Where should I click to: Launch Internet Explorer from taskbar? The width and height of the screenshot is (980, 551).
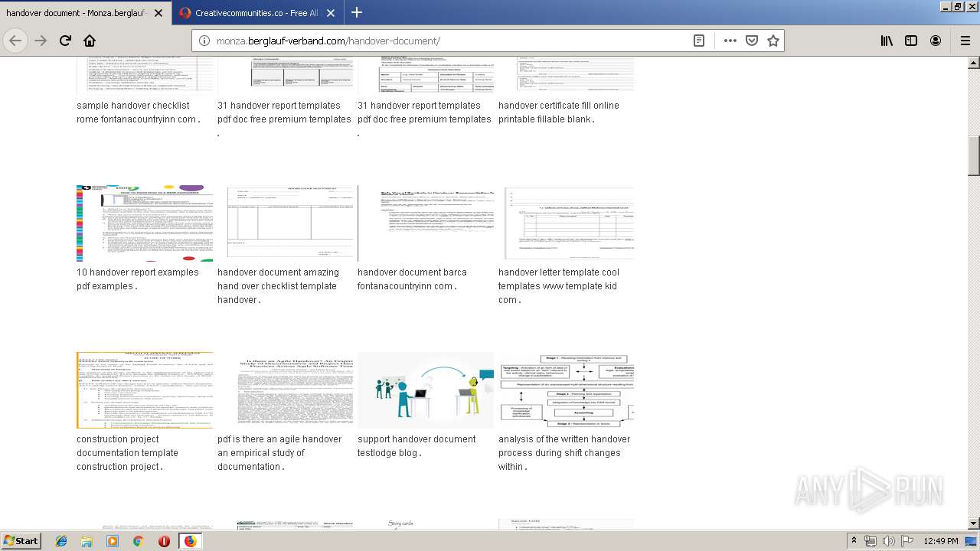coord(61,541)
